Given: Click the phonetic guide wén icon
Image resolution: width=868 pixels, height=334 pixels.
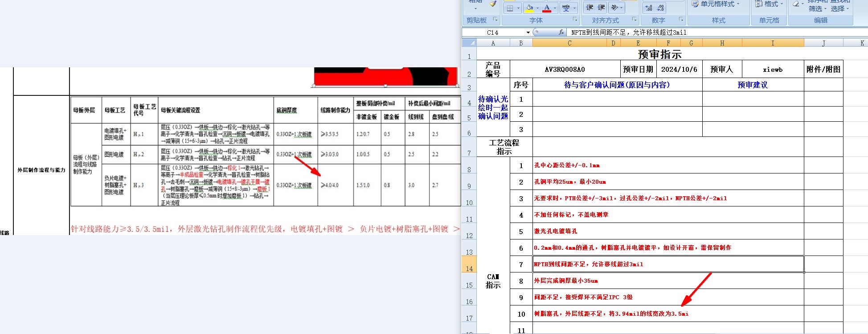Looking at the screenshot, I should [566, 8].
